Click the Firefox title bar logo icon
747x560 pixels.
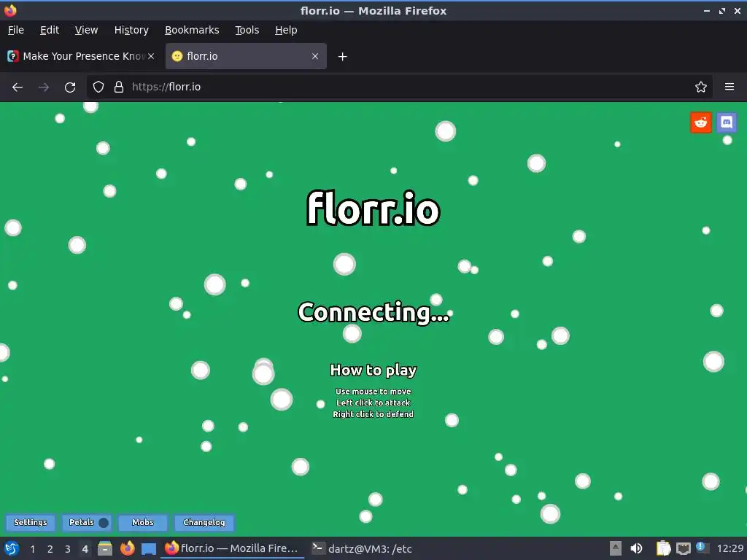tap(10, 10)
